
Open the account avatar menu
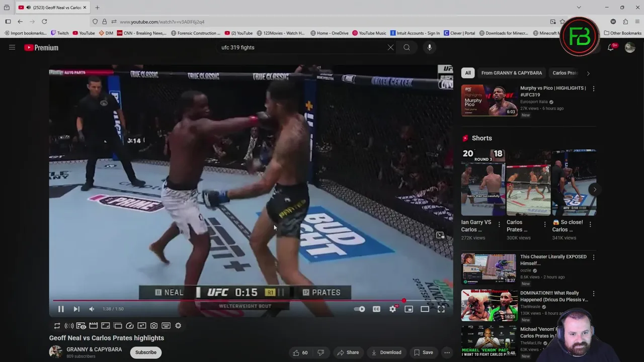630,47
